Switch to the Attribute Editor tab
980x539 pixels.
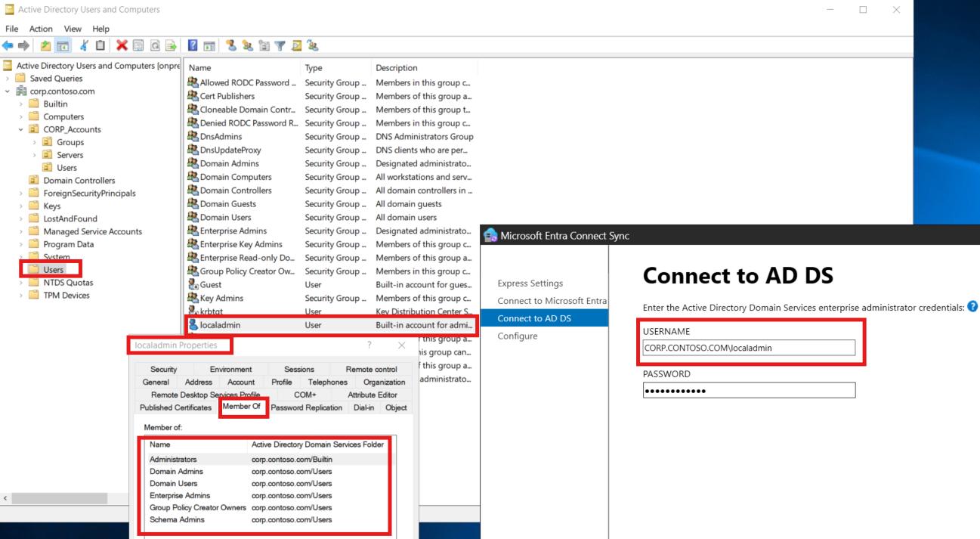click(372, 395)
